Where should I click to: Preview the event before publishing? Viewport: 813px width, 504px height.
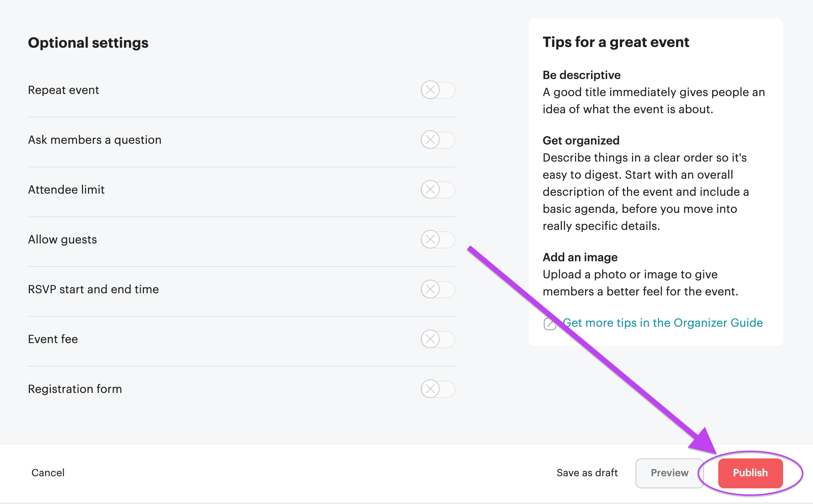(x=669, y=473)
